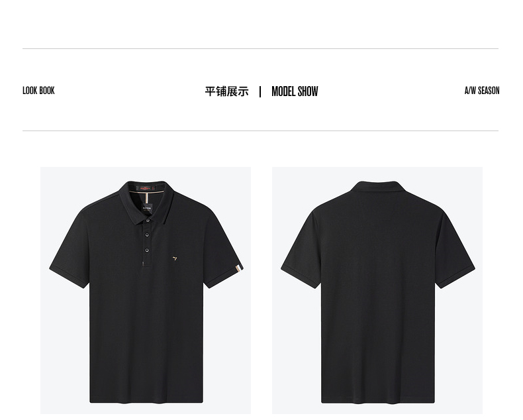Click the middle button on polo placket

147,235
